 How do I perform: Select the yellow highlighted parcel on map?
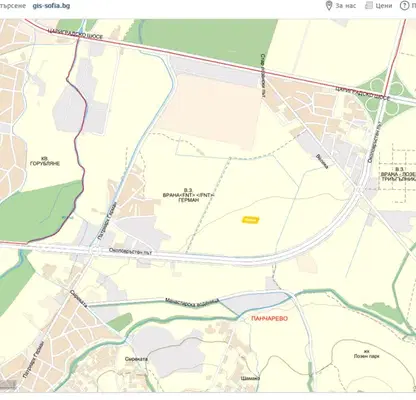[250, 220]
